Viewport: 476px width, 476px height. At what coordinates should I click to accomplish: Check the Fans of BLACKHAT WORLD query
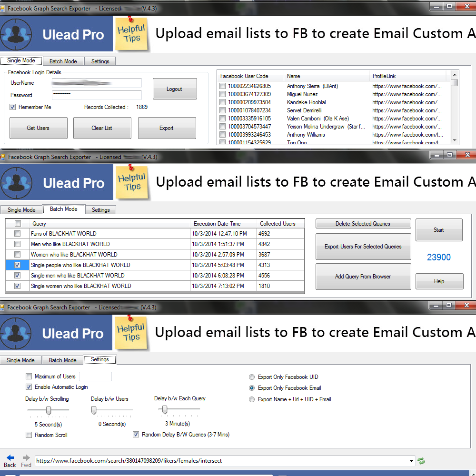(x=17, y=233)
